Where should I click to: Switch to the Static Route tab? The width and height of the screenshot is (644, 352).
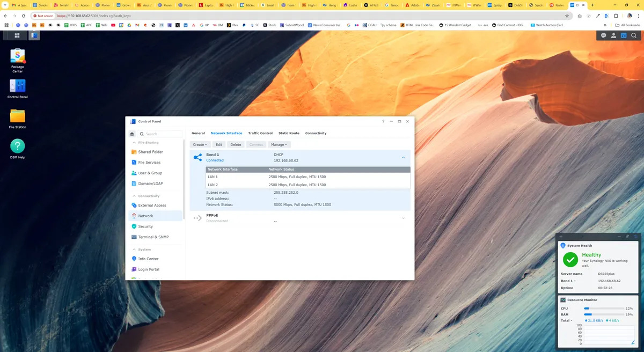[x=289, y=133]
